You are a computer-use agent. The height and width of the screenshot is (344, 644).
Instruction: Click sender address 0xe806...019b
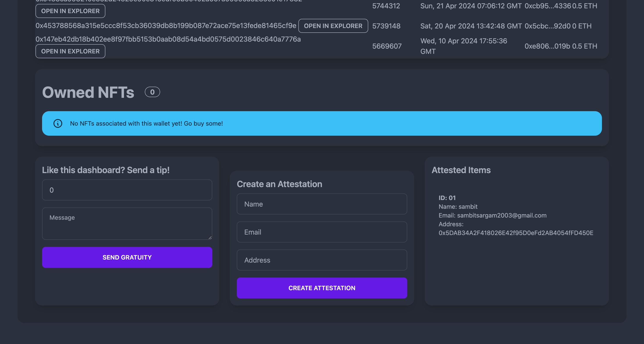point(547,46)
